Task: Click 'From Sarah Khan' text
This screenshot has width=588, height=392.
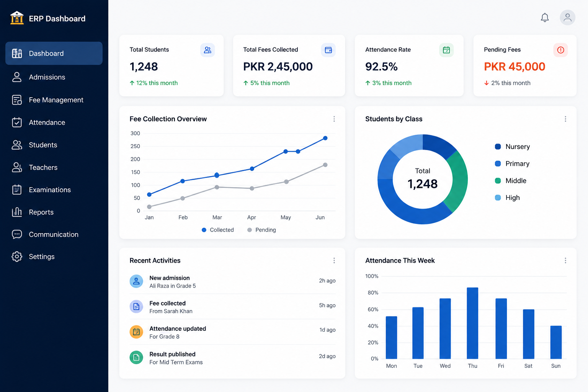Action: pos(171,311)
